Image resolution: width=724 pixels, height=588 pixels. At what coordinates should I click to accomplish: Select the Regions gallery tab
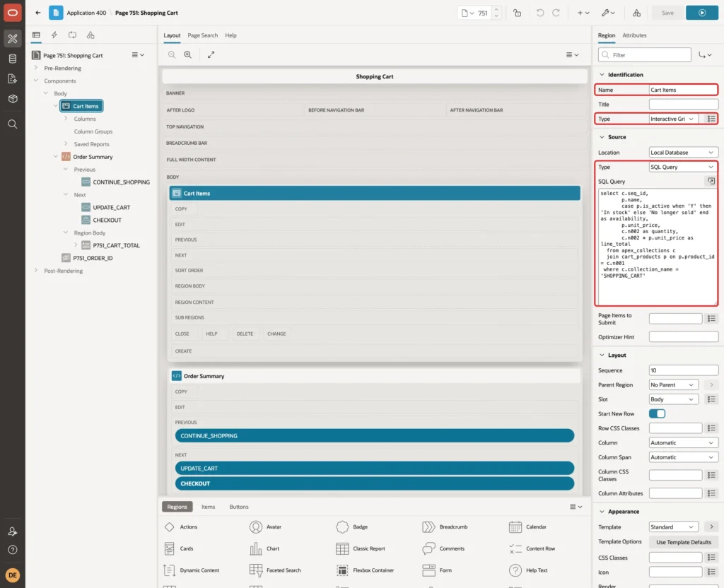click(177, 506)
